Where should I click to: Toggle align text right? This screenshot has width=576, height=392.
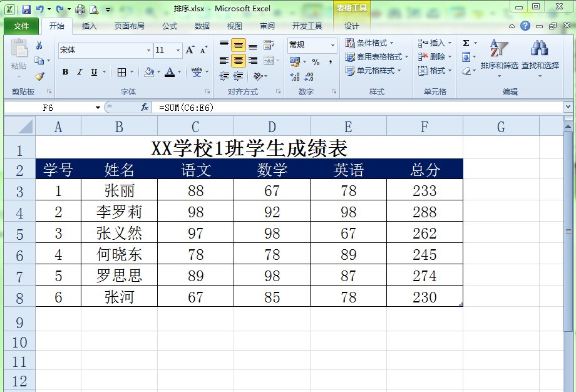253,60
